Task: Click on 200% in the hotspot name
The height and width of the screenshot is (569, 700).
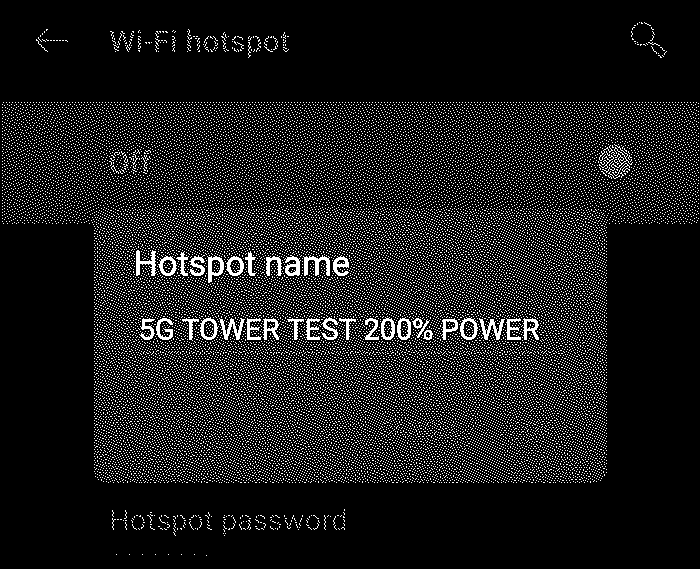Action: tap(398, 330)
